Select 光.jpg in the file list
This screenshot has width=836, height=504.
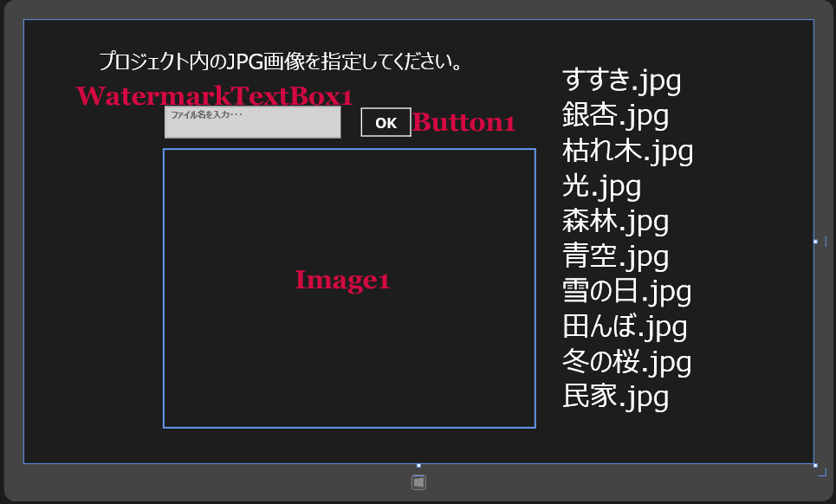pyautogui.click(x=601, y=186)
